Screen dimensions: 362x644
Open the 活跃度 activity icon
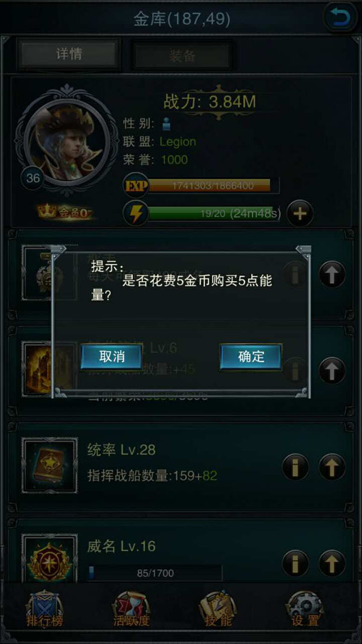pyautogui.click(x=132, y=609)
